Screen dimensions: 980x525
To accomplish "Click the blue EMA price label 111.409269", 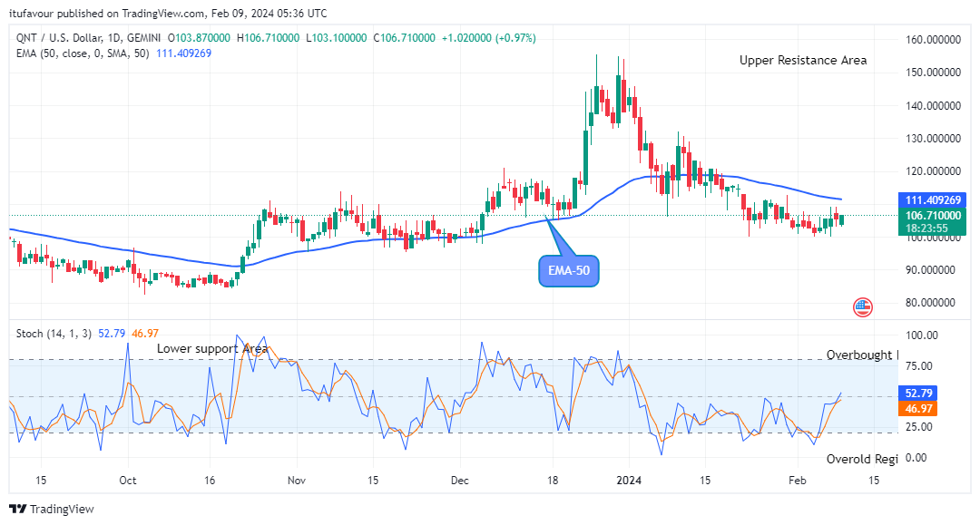I will (933, 199).
